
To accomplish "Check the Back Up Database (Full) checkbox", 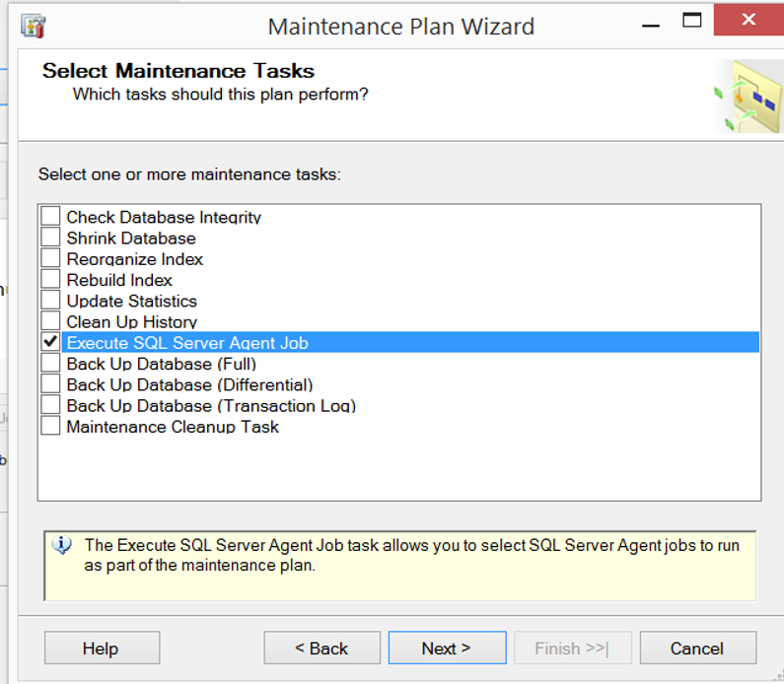I will 50,364.
